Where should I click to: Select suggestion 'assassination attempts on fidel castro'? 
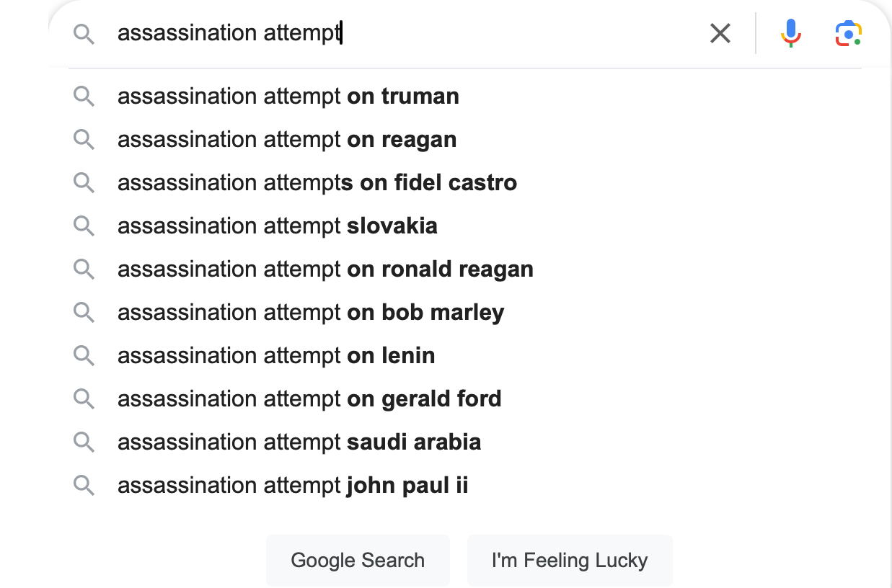317,182
